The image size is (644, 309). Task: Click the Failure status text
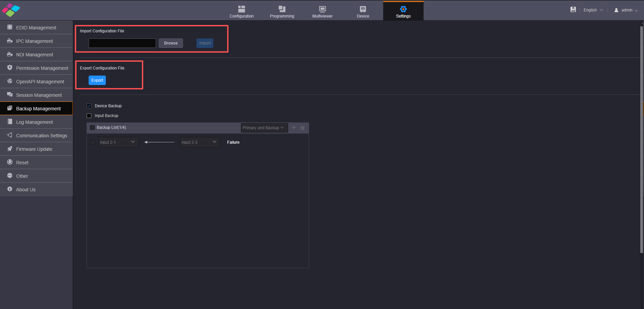click(x=233, y=142)
